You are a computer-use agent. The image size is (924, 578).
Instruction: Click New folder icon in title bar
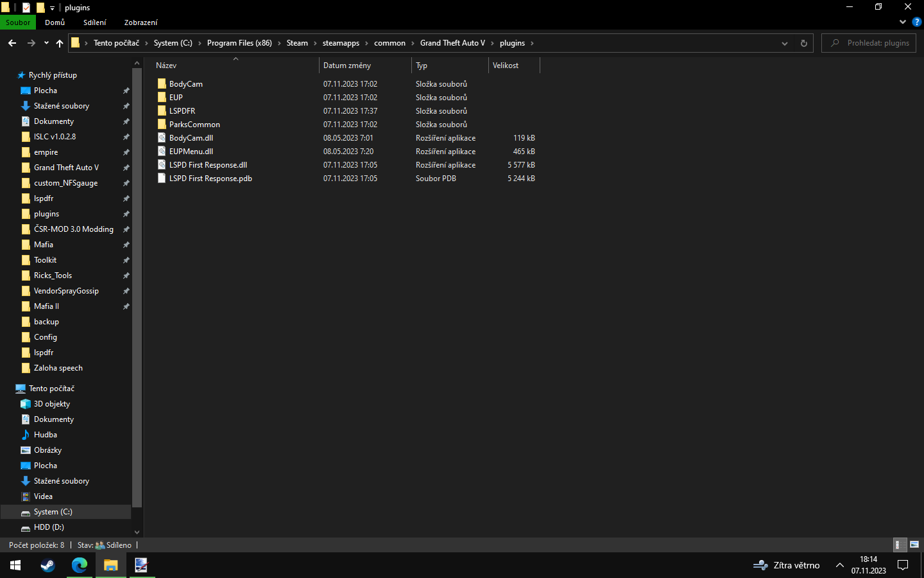[x=40, y=8]
